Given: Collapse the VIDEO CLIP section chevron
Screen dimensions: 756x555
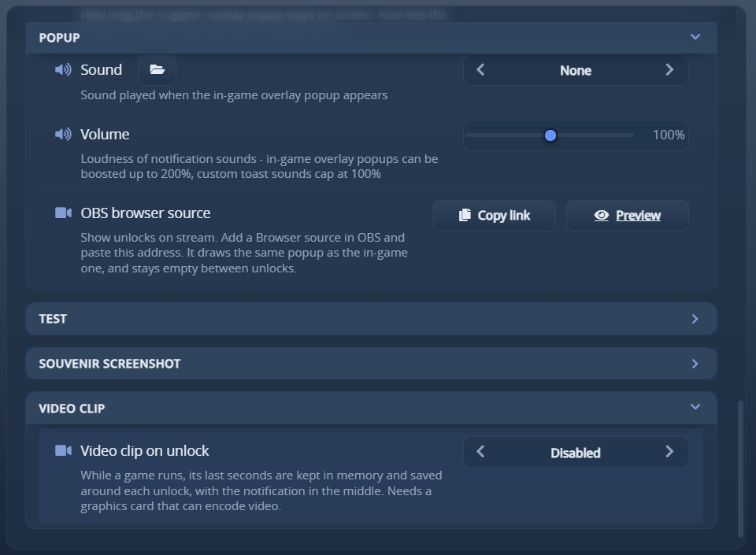Looking at the screenshot, I should click(x=695, y=407).
